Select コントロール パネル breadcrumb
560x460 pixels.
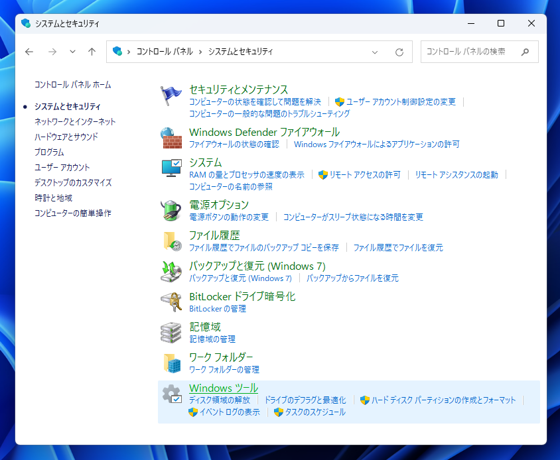coord(165,52)
